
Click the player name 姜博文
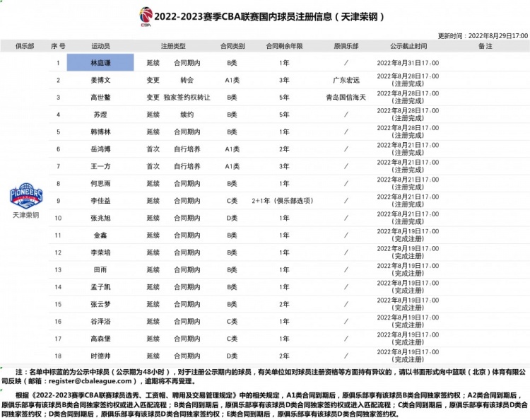pos(100,80)
